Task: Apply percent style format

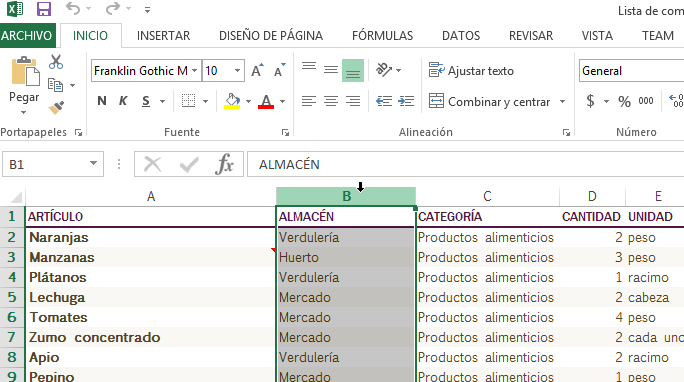Action: pyautogui.click(x=624, y=102)
